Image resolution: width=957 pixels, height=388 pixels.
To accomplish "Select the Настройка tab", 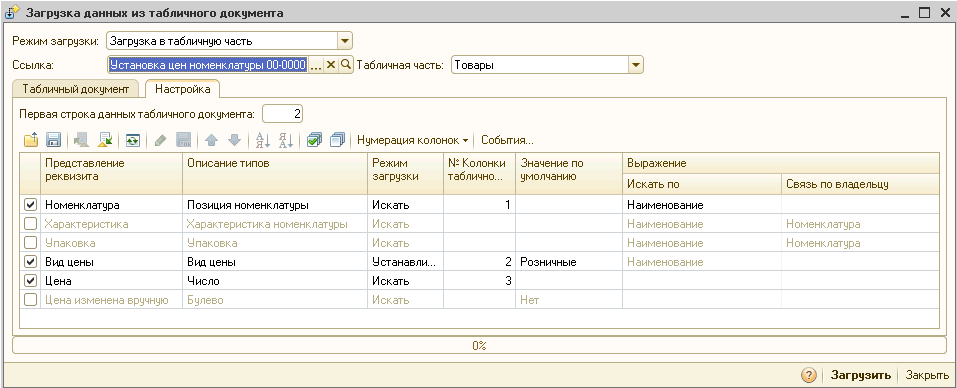I will (x=182, y=89).
